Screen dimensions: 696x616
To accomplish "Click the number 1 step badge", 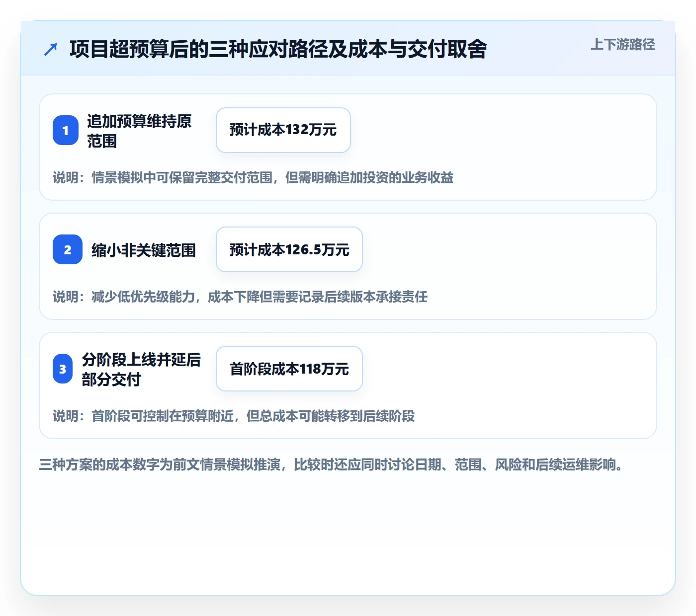I will point(66,130).
